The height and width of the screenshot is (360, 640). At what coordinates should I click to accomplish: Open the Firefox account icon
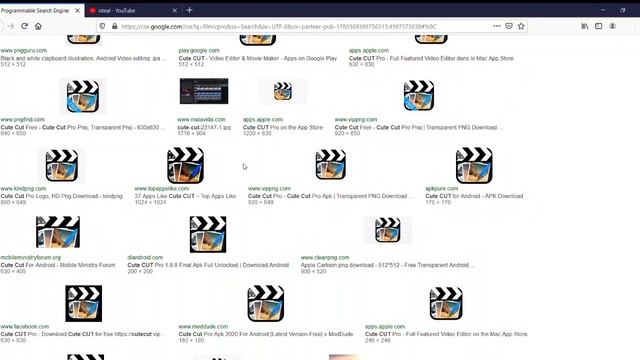coord(612,26)
